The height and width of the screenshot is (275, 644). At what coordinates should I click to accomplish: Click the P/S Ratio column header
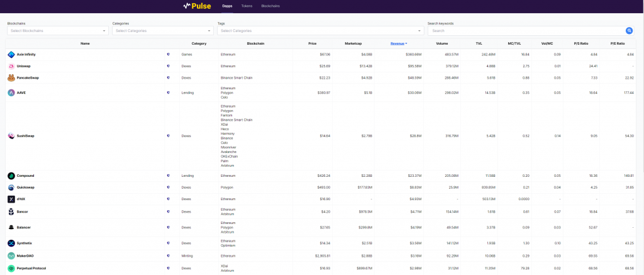coord(581,43)
